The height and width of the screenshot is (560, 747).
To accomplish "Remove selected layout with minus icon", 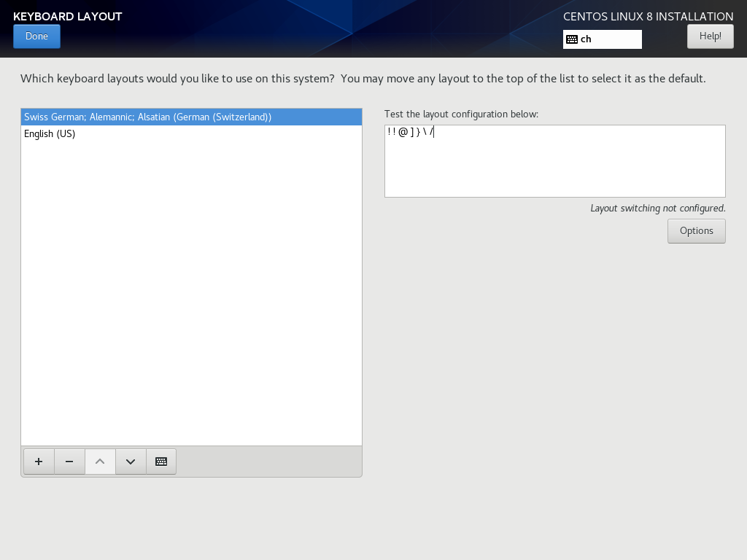I will click(69, 462).
